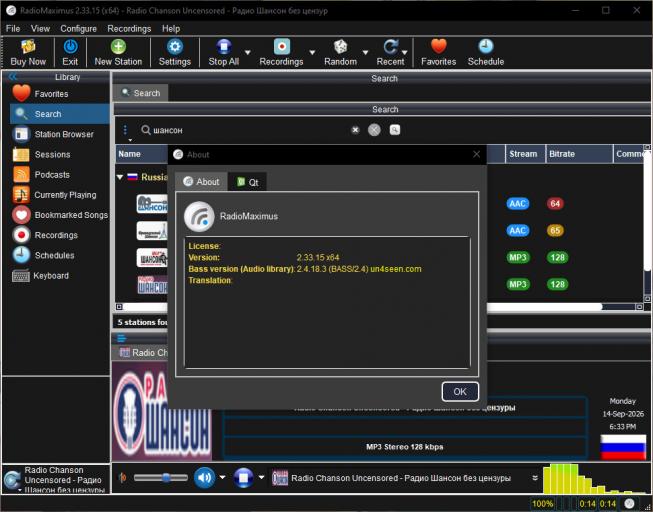Click into the search field with шансон
The width and height of the screenshot is (653, 512).
pyautogui.click(x=250, y=130)
